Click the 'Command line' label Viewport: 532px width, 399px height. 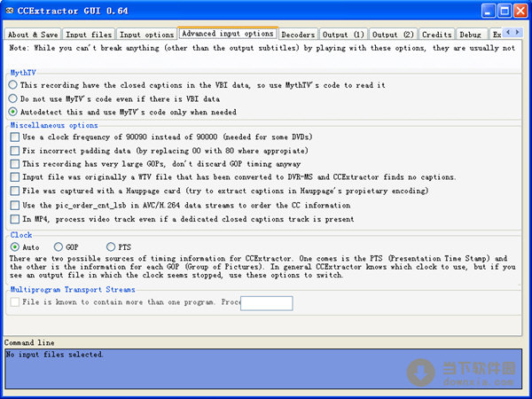(x=29, y=342)
